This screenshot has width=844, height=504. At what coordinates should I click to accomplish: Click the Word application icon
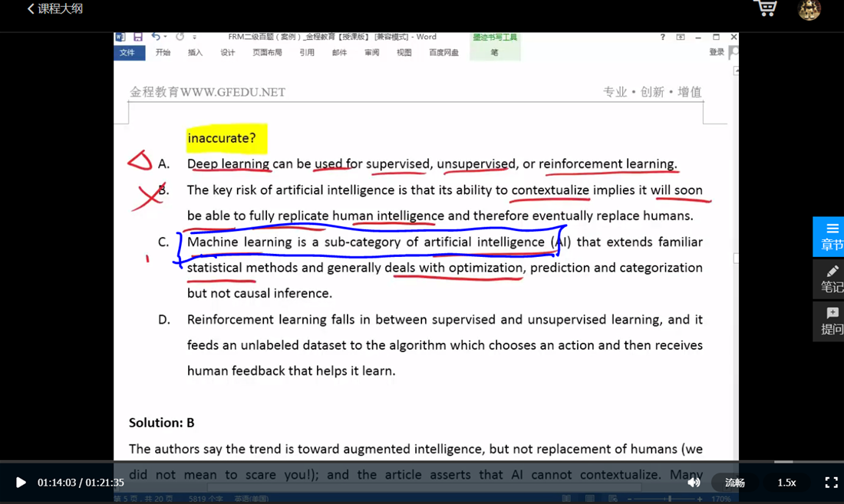(x=120, y=37)
